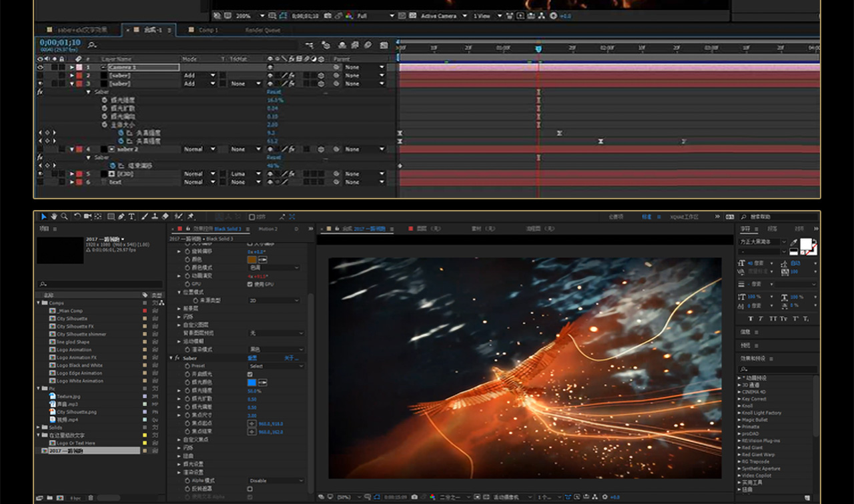854x504 pixels.
Task: Expand the Trapcode effects category
Action: click(739, 461)
